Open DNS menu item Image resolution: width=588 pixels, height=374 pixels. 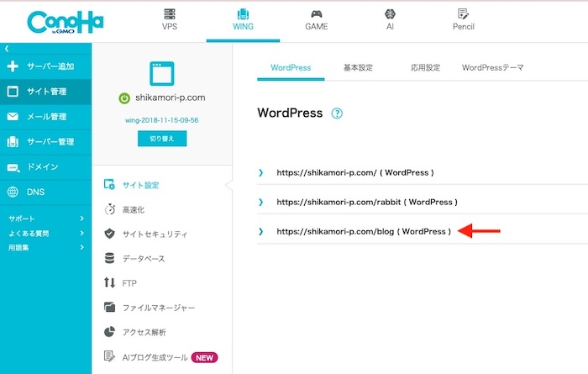pyautogui.click(x=45, y=192)
